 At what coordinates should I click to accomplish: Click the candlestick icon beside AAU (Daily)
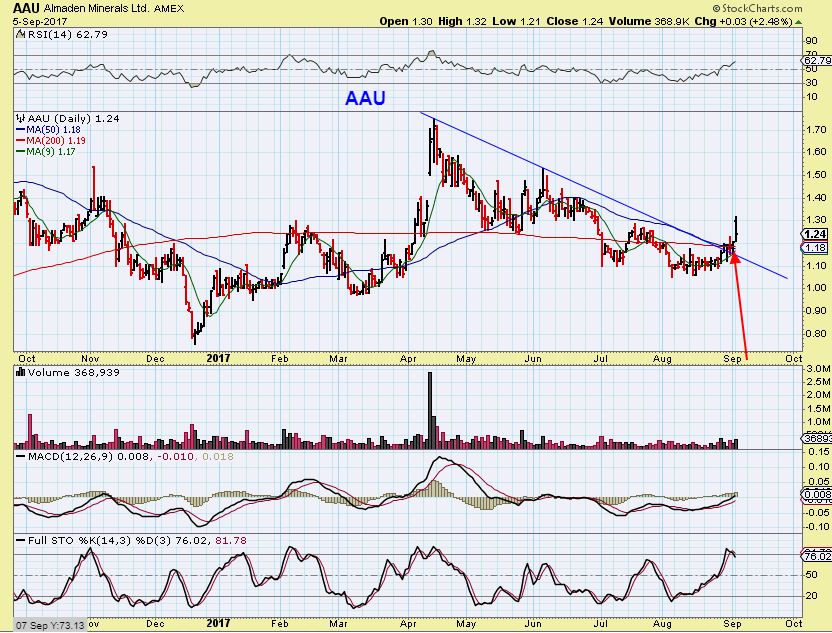point(20,118)
